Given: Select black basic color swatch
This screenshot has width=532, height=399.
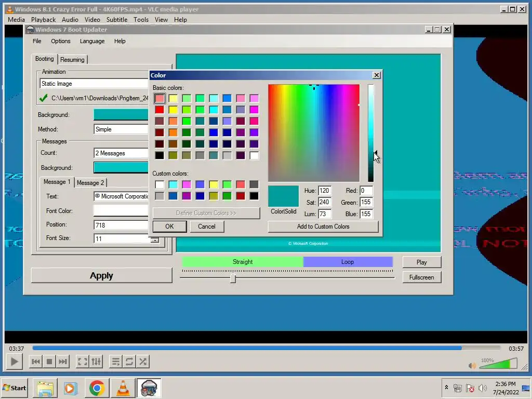Looking at the screenshot, I should pos(159,155).
